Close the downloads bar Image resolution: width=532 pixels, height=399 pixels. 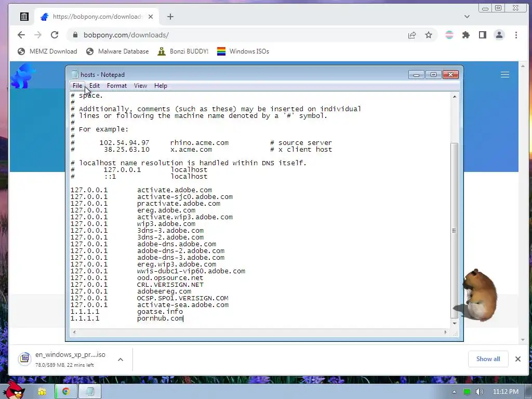click(x=518, y=359)
